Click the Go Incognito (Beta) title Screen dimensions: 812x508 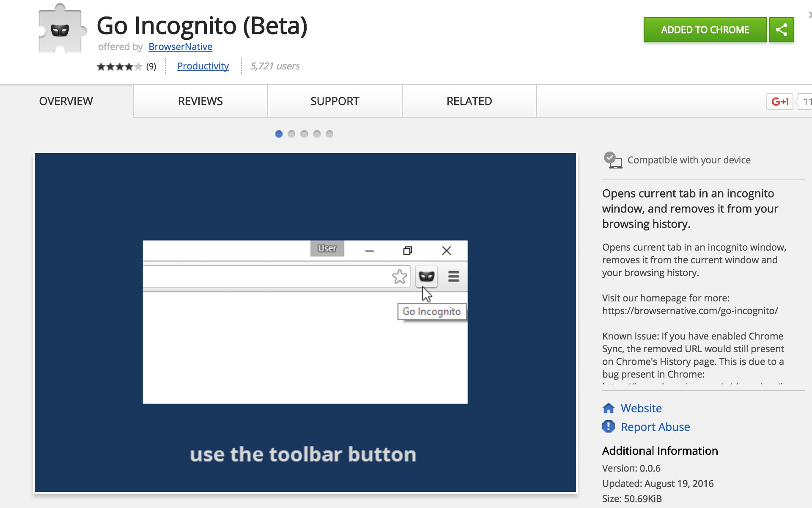click(202, 25)
